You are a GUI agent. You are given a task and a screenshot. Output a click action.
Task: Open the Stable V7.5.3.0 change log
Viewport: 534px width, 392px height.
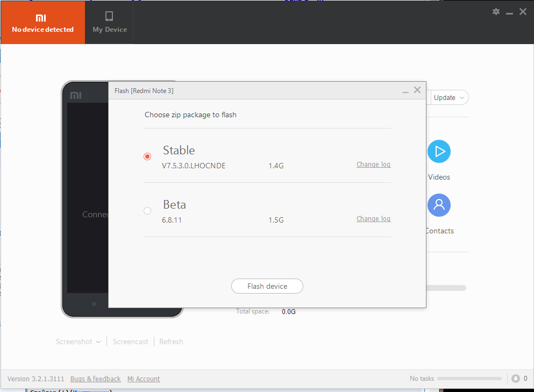coord(373,165)
